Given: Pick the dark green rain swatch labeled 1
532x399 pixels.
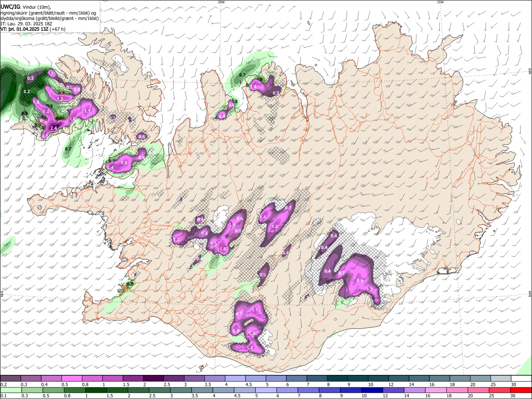Looking at the screenshot, I should tap(95, 390).
